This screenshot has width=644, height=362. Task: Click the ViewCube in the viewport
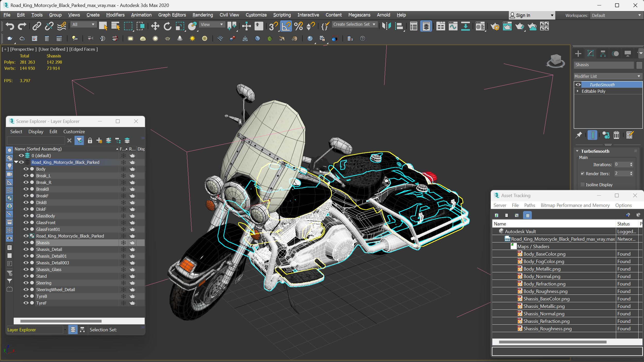point(556,61)
